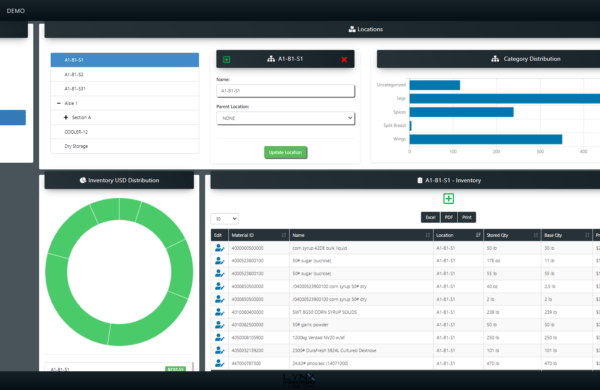This screenshot has height=390, width=600.
Task: Click the Wings bar in the chart
Action: tap(486, 139)
